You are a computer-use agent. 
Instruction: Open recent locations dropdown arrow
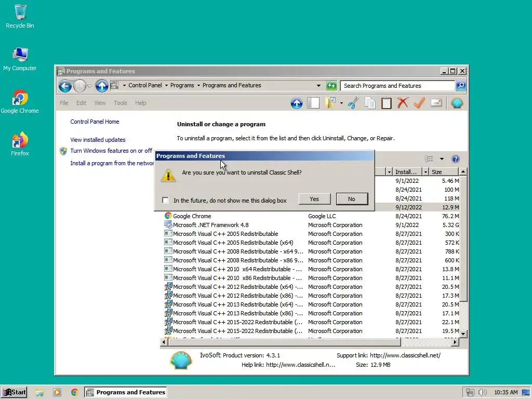click(89, 86)
